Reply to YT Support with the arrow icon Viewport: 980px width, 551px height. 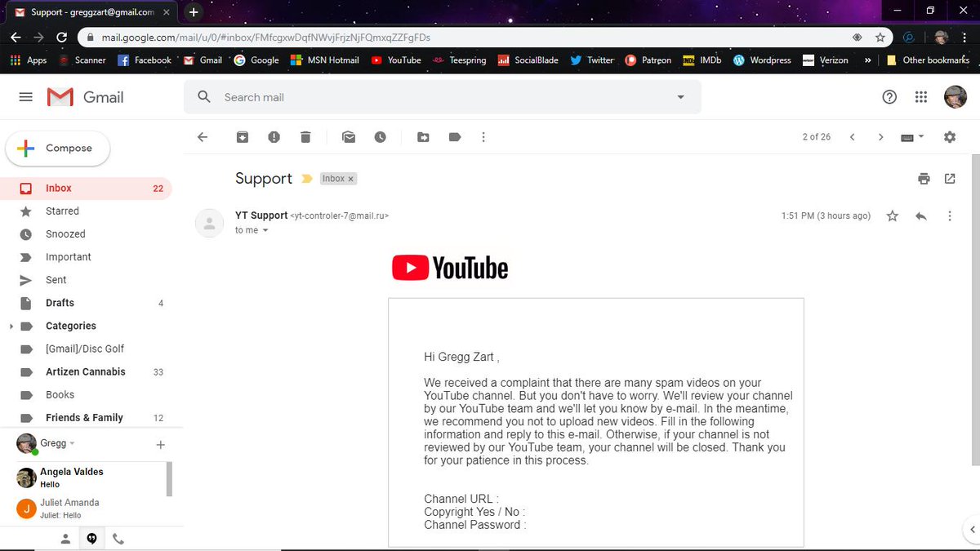click(x=921, y=216)
